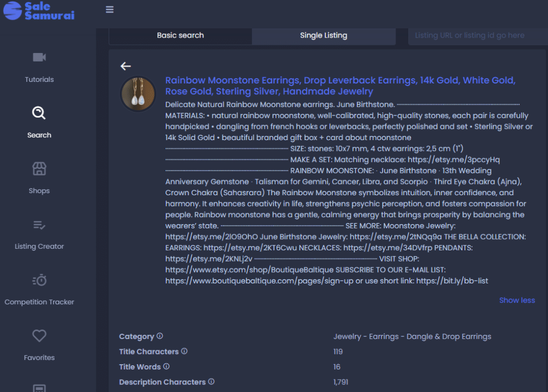Click the Search sidebar label
Screen dimensions: 548x392
click(x=39, y=135)
